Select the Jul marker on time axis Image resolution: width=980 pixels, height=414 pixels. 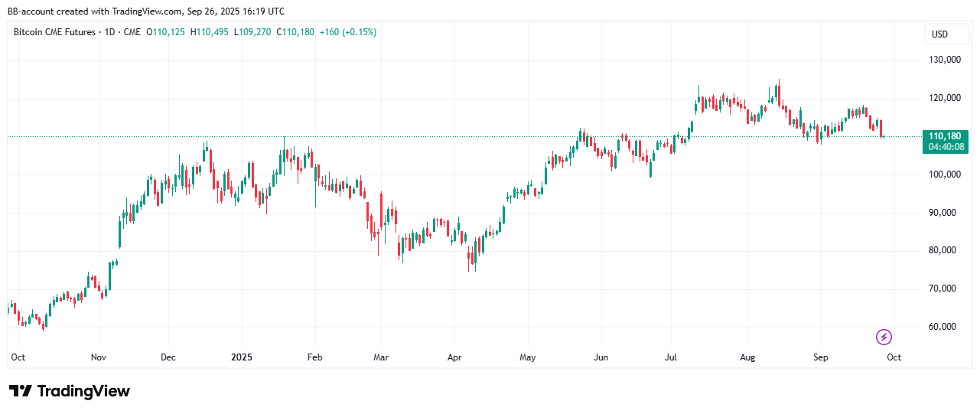click(x=670, y=357)
